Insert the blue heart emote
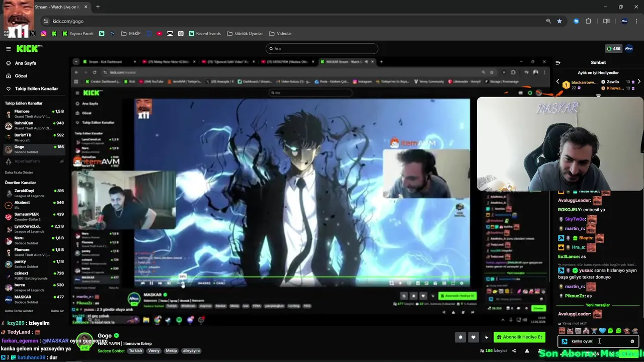This screenshot has width=644, height=362. click(x=602, y=331)
